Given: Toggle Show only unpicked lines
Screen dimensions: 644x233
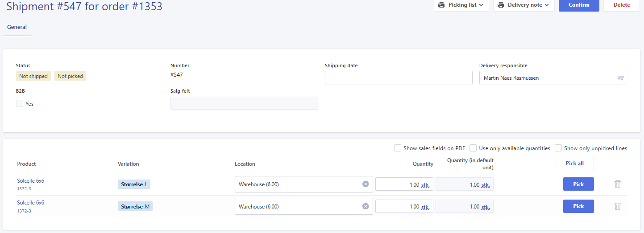Looking at the screenshot, I should (558, 148).
